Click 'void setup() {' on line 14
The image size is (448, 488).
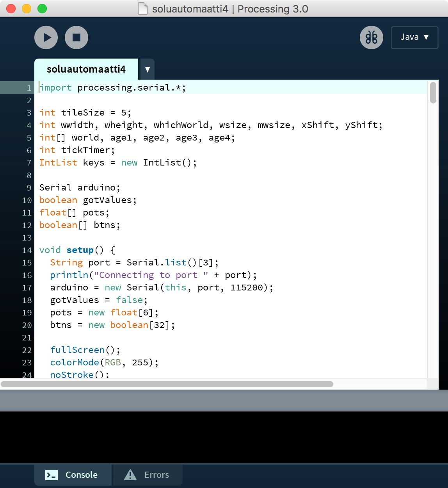(77, 250)
